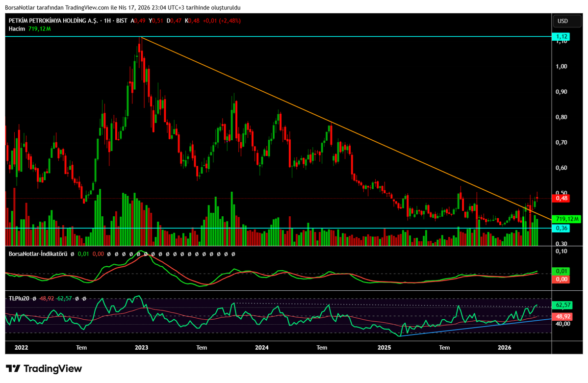Click the 40,00 TLPlu20 axis value
This screenshot has height=383, width=588.
pyautogui.click(x=562, y=324)
